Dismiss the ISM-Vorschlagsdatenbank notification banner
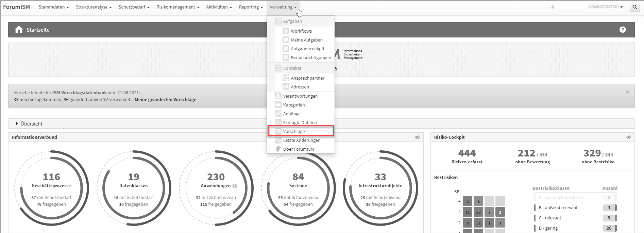The image size is (644, 233). pos(627,92)
